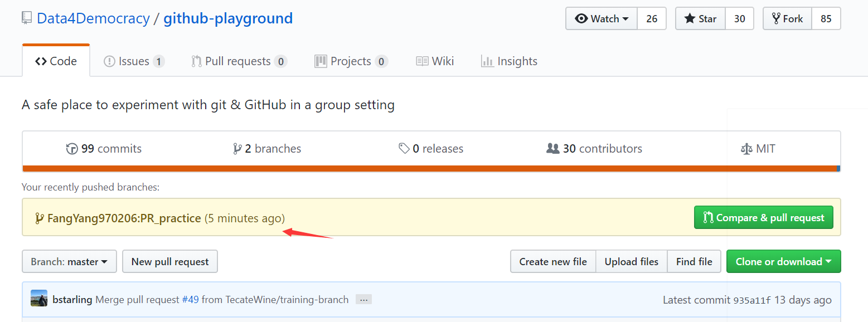Click the Wiki book icon
Screen dimensions: 868x322
click(x=422, y=61)
